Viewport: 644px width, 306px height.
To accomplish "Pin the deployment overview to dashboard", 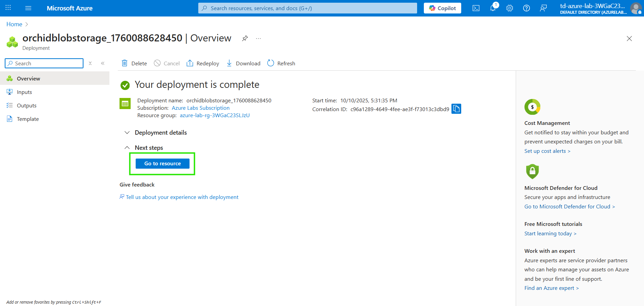I will [245, 38].
